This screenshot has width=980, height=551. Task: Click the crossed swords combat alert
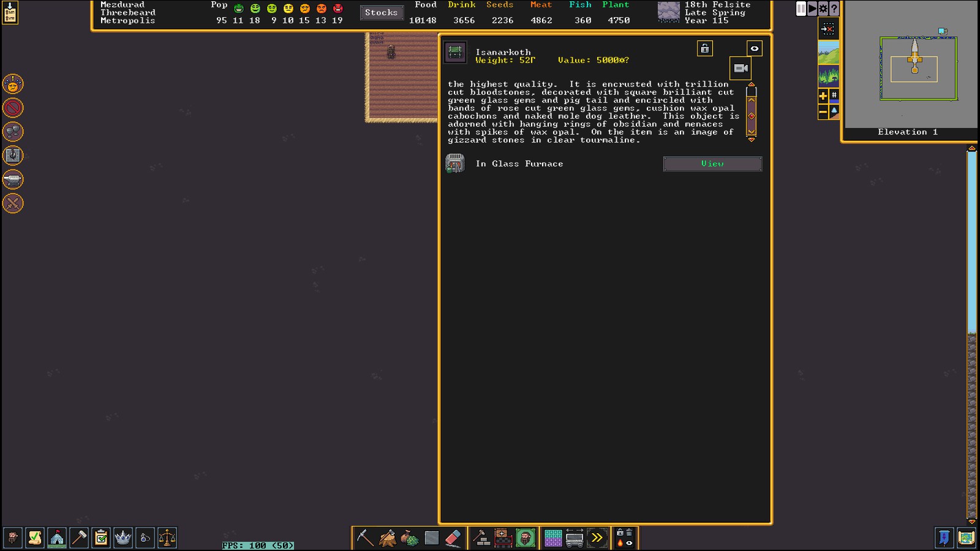[13, 203]
